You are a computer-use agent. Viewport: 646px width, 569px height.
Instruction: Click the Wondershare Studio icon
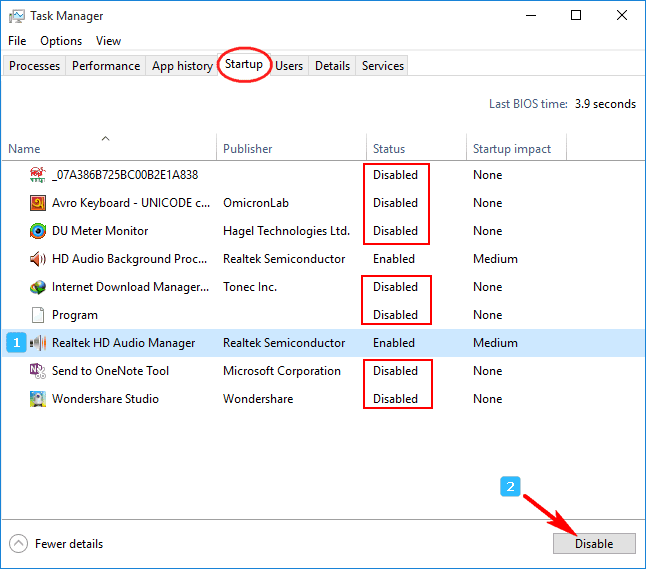(38, 399)
